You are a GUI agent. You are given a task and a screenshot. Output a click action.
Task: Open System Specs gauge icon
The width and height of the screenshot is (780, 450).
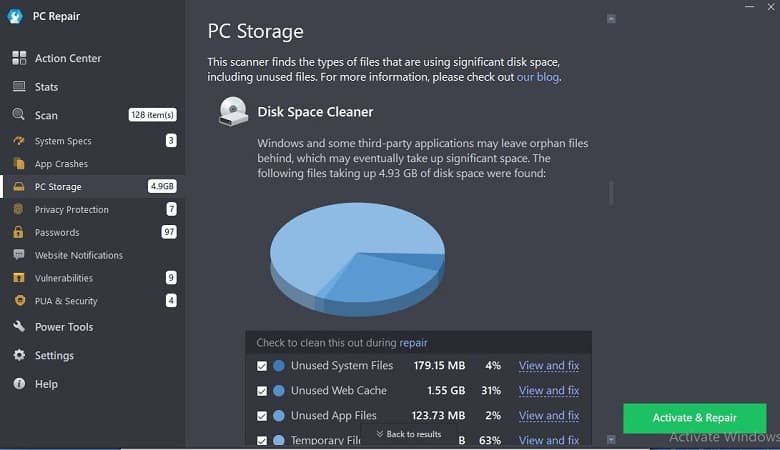click(x=19, y=141)
